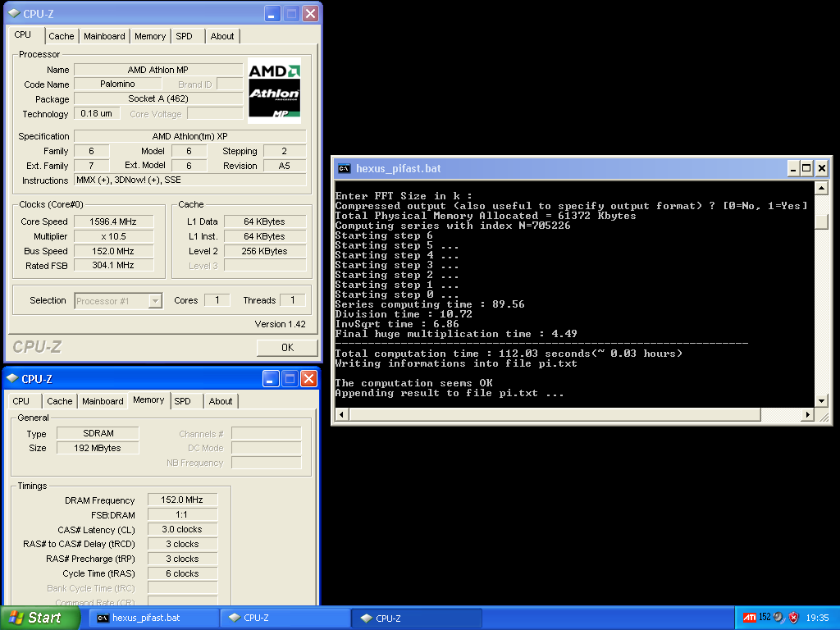Image resolution: width=840 pixels, height=630 pixels.
Task: Click the ATI tray icon
Action: pos(750,618)
